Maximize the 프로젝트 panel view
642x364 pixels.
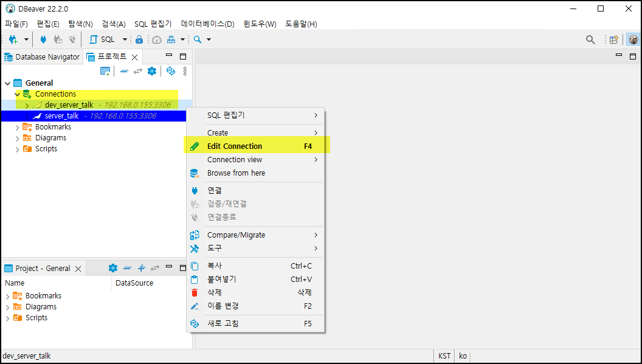pos(183,57)
